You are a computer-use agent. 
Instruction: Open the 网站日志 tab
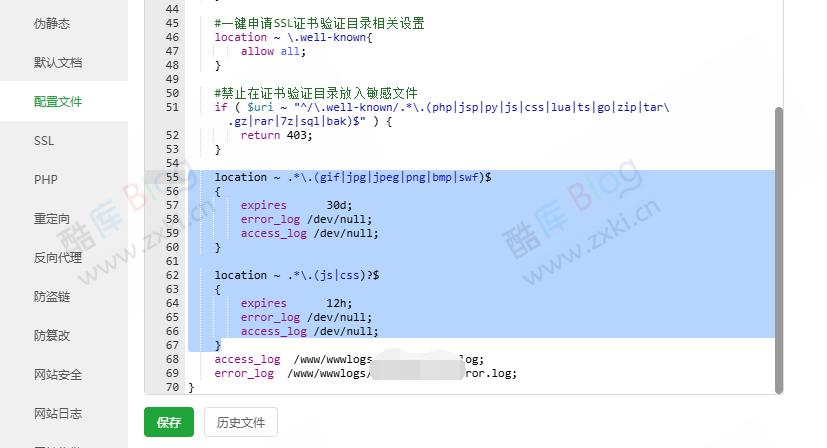click(x=58, y=414)
